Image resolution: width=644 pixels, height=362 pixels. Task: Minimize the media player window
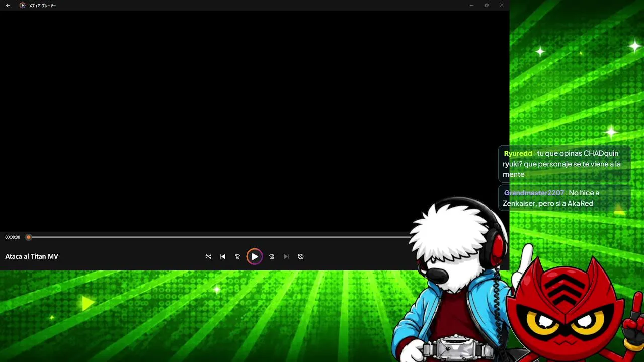471,5
